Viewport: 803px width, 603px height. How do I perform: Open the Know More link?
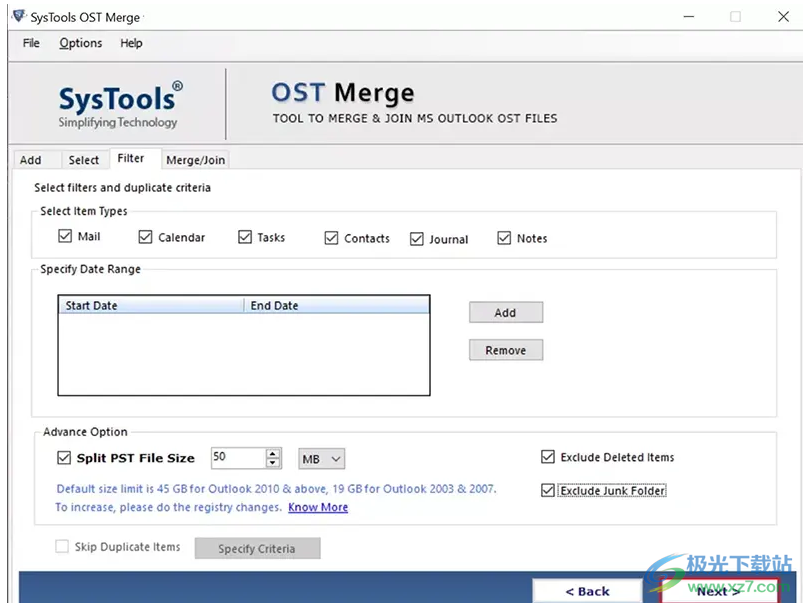tap(317, 507)
